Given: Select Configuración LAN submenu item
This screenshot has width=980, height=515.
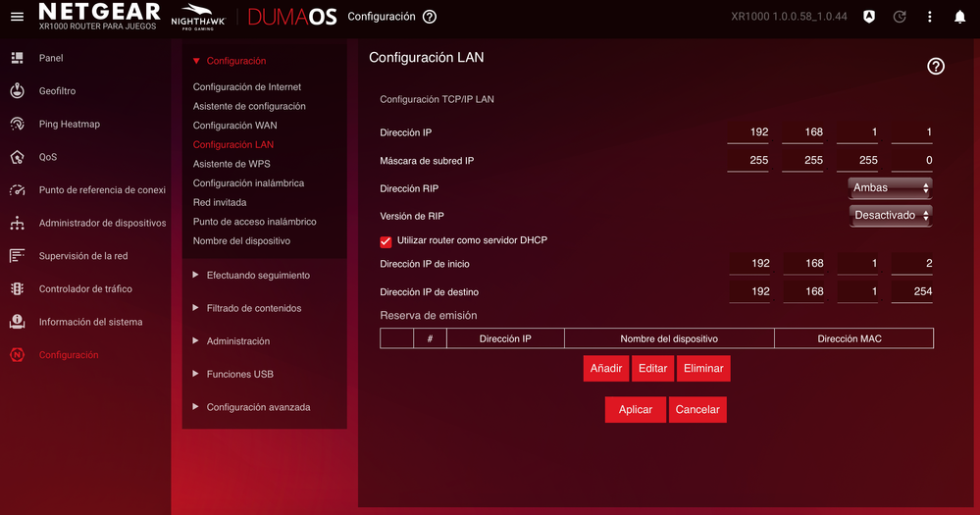Looking at the screenshot, I should [x=233, y=144].
